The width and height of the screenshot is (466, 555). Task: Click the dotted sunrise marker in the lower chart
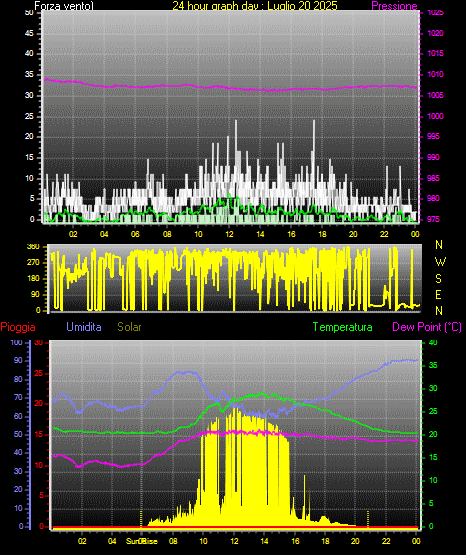click(141, 519)
